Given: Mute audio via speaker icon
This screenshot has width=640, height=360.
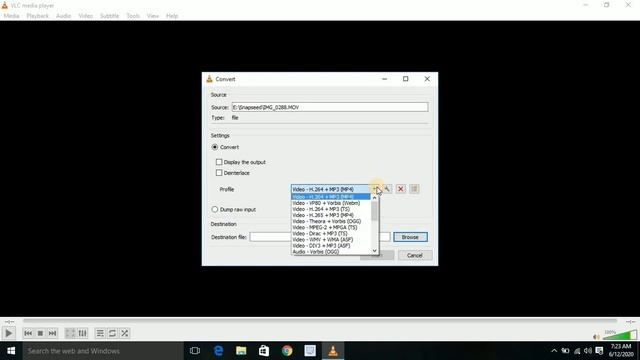Looking at the screenshot, I should pos(596,336).
